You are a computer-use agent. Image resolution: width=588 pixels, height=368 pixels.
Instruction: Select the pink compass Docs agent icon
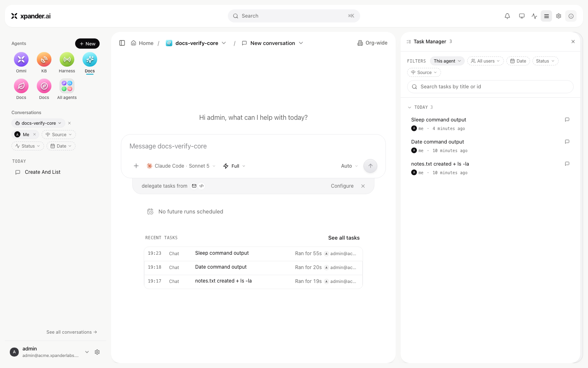pyautogui.click(x=44, y=86)
